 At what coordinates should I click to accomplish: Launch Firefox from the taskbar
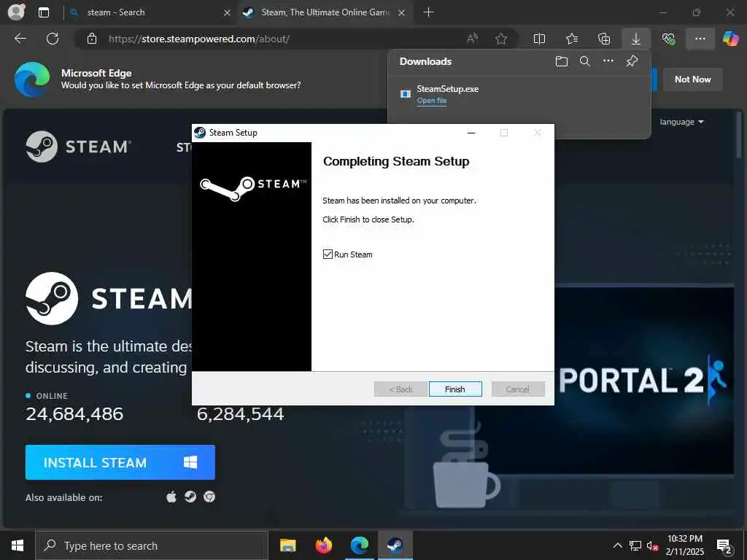323,545
